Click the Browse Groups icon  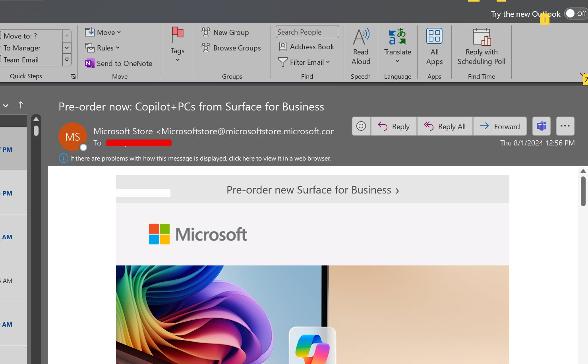[x=206, y=48]
